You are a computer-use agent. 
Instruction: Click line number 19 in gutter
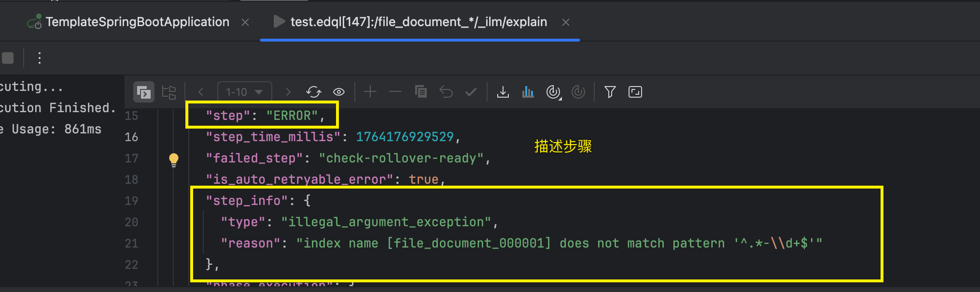coord(131,201)
